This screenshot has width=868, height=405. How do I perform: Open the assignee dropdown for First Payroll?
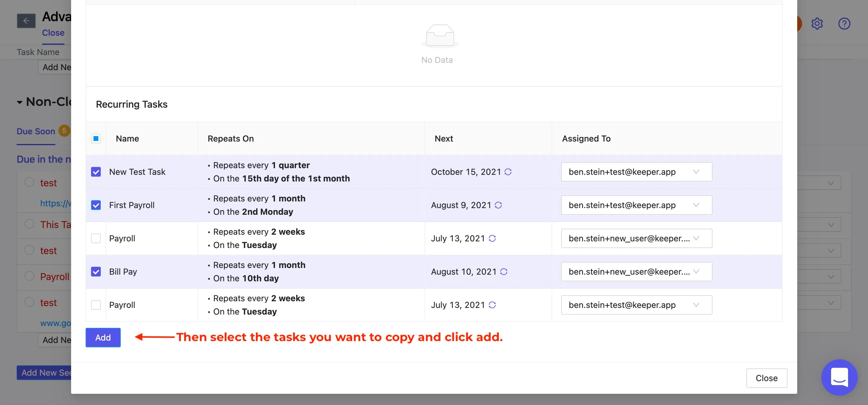coord(637,205)
